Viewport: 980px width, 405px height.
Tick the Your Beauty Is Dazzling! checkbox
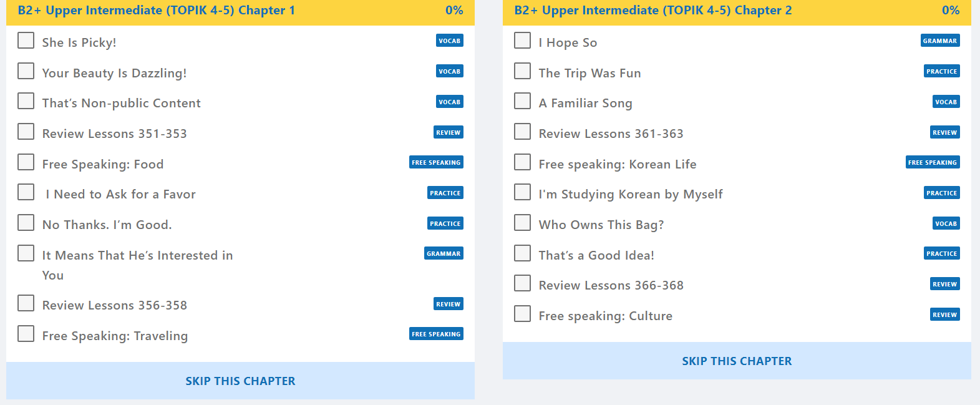26,71
